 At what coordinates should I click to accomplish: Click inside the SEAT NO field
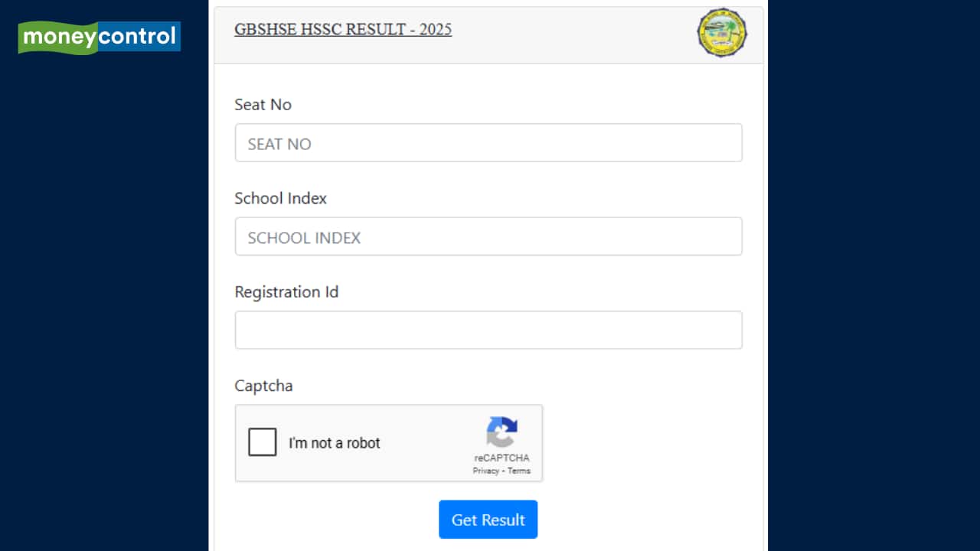pyautogui.click(x=488, y=142)
